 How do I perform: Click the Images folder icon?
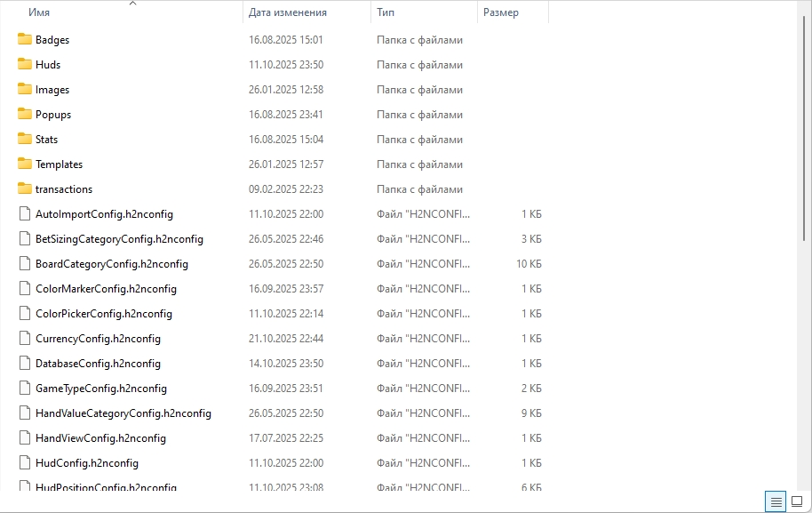(25, 89)
